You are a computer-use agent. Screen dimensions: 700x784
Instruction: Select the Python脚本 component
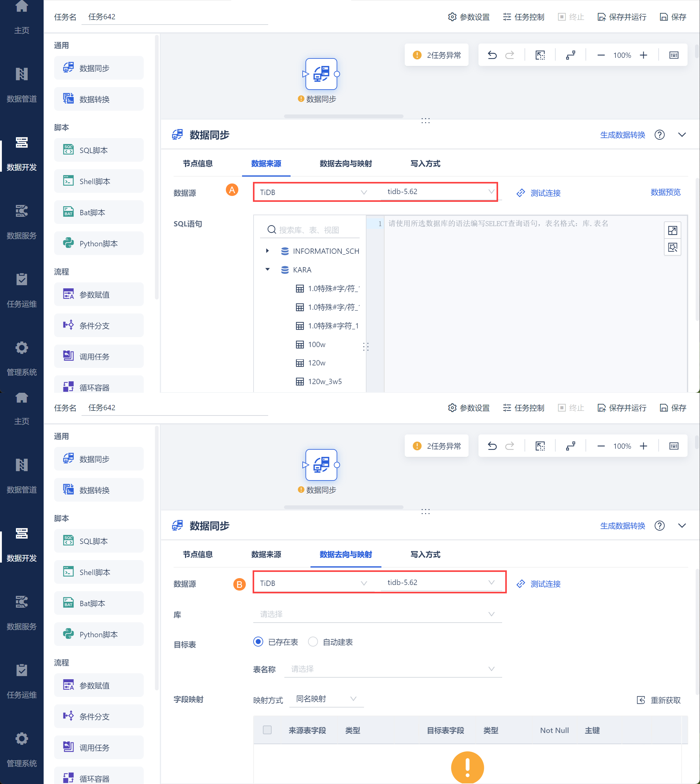98,244
